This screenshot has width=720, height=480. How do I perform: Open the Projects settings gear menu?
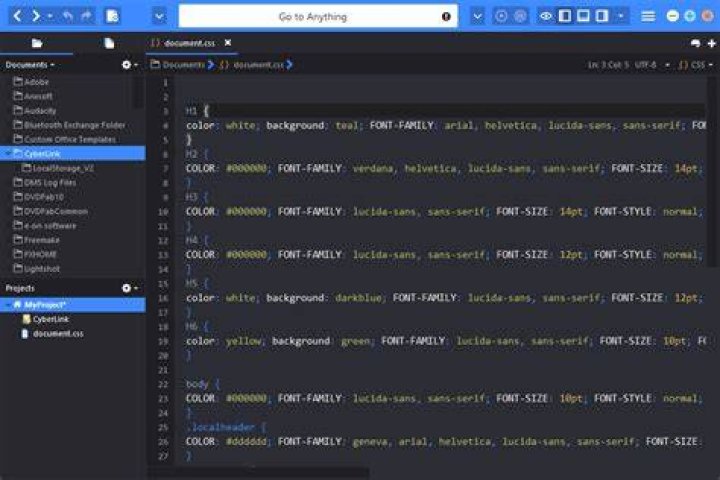click(x=129, y=288)
